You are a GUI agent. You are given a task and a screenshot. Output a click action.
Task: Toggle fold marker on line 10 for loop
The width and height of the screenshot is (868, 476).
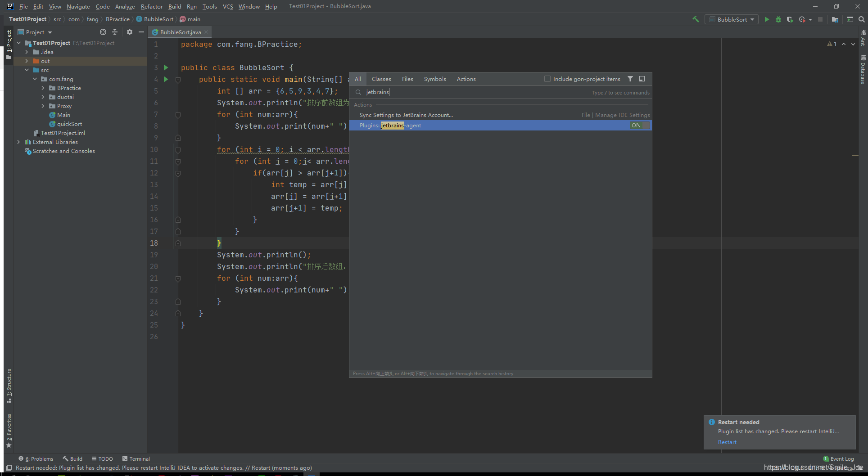pos(178,150)
